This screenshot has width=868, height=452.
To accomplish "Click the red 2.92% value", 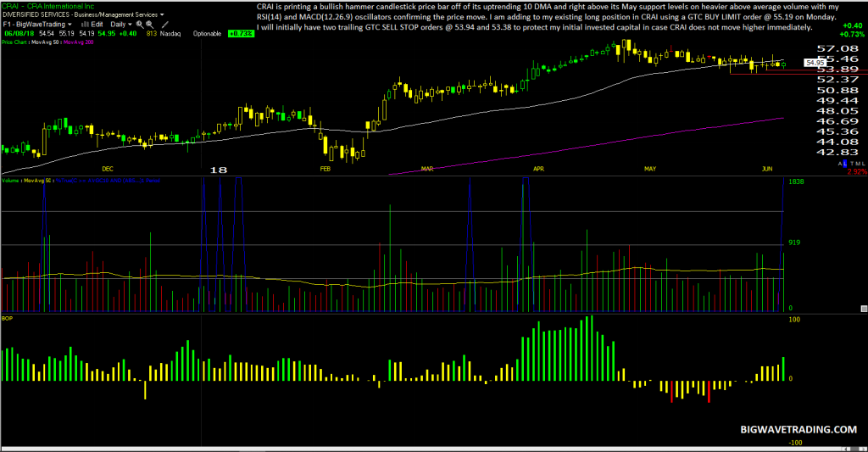I will [857, 172].
